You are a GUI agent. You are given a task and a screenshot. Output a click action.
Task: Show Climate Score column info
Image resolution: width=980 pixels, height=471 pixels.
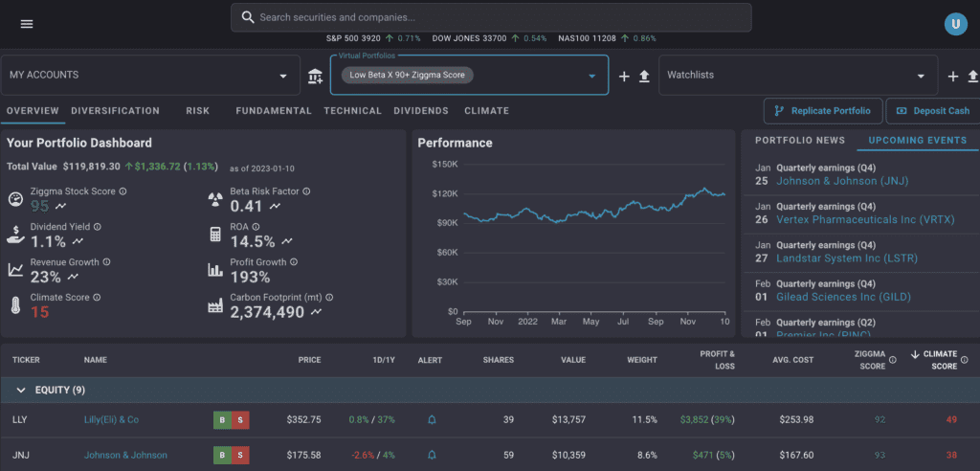tap(965, 360)
